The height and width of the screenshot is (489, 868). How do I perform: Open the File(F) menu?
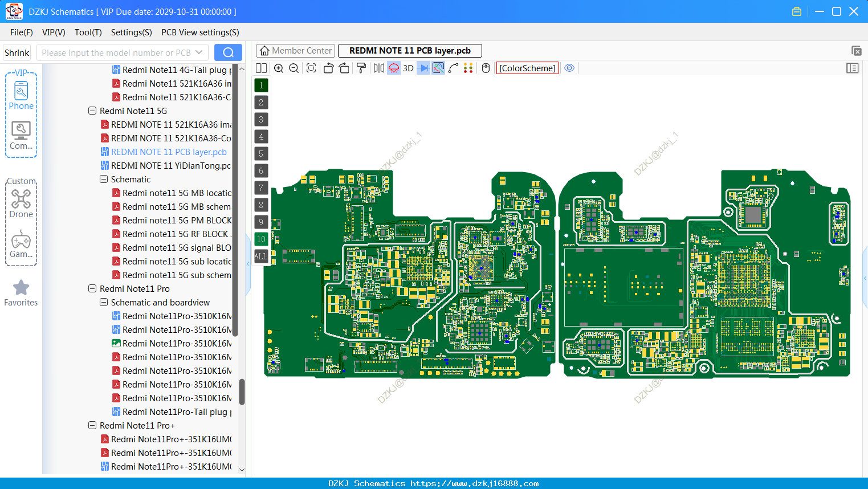(x=22, y=32)
